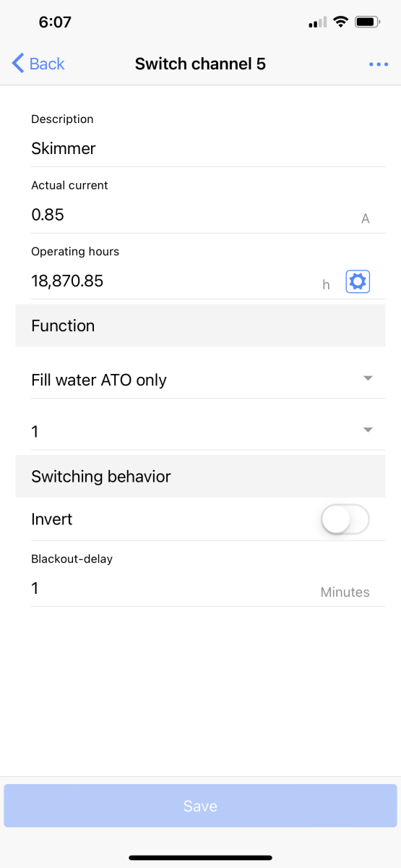Go Back to previous screen
401x868 pixels.
click(38, 64)
